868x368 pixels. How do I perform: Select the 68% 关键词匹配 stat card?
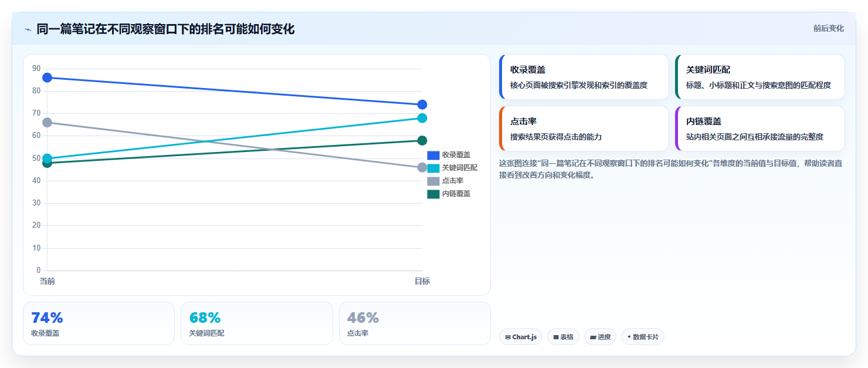256,323
